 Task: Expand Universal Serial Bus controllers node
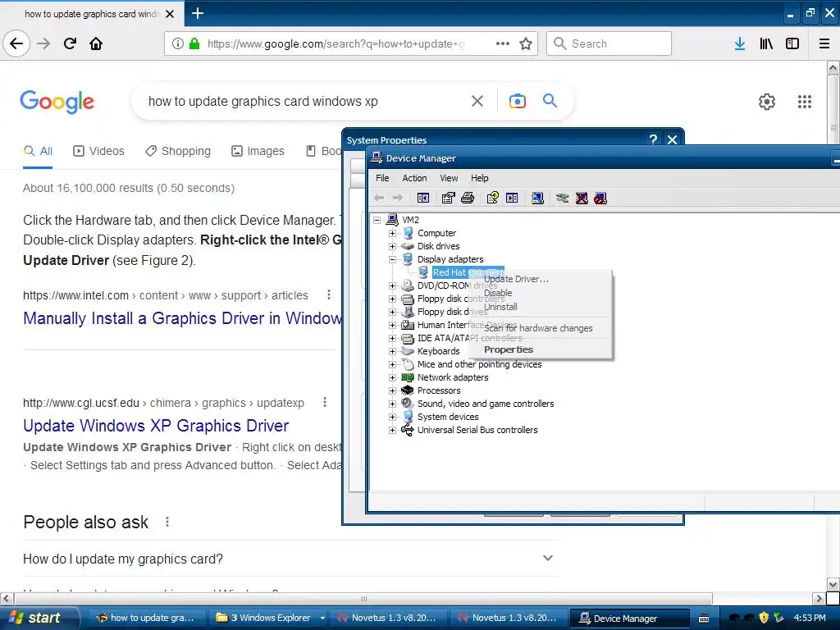[x=392, y=430]
